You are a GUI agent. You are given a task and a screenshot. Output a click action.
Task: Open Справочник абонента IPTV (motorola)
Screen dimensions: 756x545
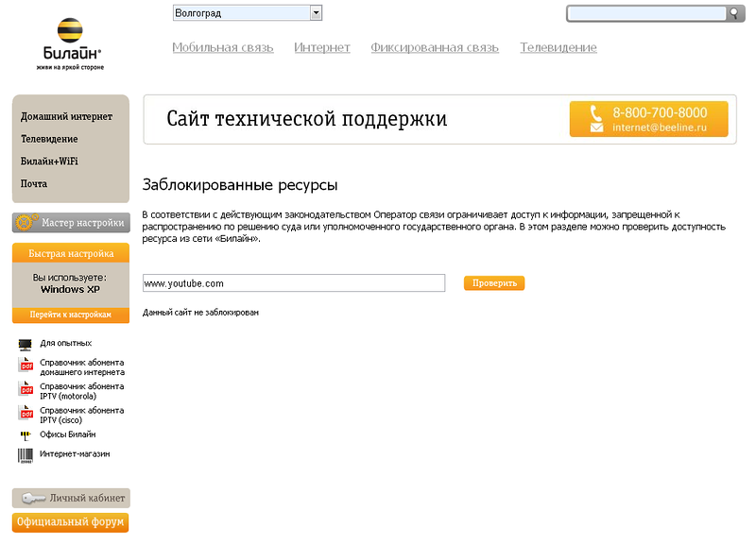point(82,391)
